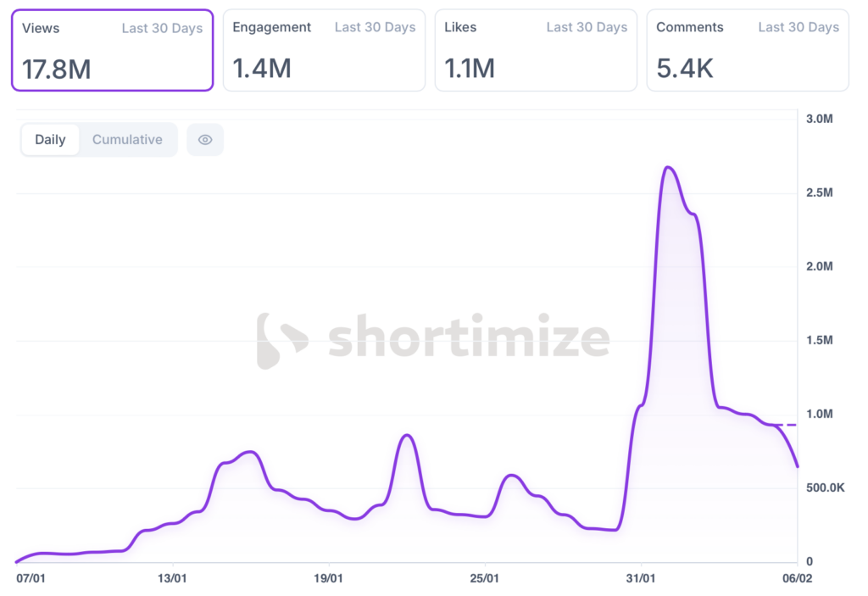Toggle the eye visibility icon
This screenshot has height=596, width=868.
205,140
